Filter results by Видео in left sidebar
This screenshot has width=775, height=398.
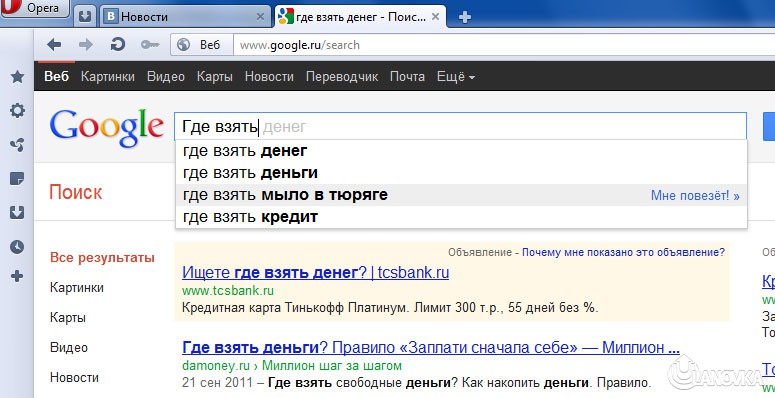point(69,348)
